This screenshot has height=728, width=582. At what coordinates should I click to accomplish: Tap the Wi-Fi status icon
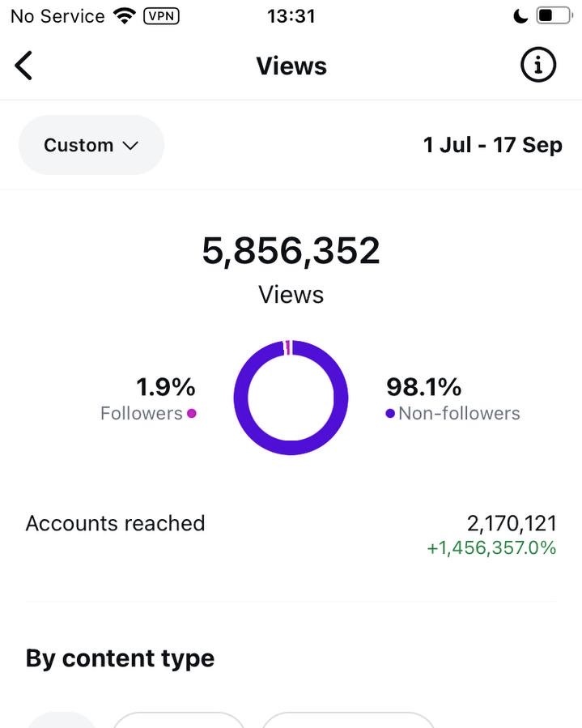[x=125, y=15]
